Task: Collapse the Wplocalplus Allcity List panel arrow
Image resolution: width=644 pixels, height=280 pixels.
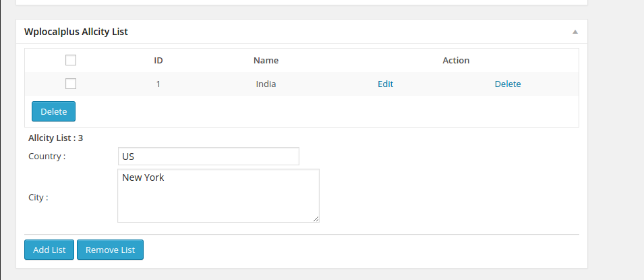Action: [575, 32]
